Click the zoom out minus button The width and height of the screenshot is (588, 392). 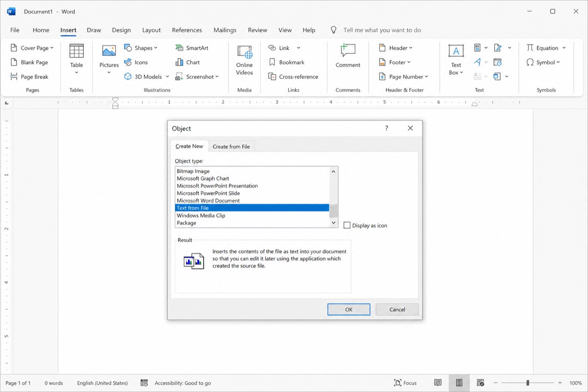496,383
